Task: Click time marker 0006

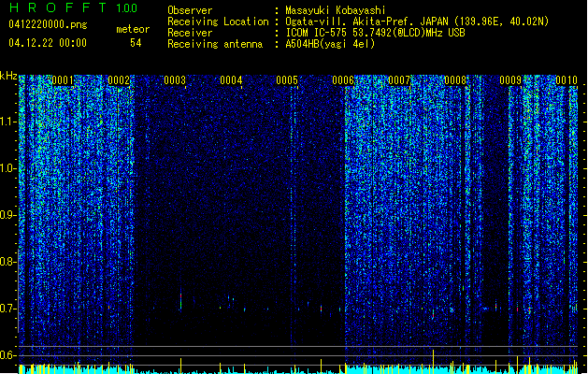Action: (343, 80)
